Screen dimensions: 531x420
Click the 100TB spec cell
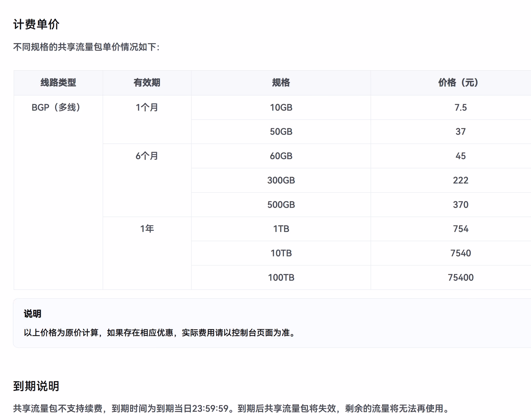pos(281,278)
